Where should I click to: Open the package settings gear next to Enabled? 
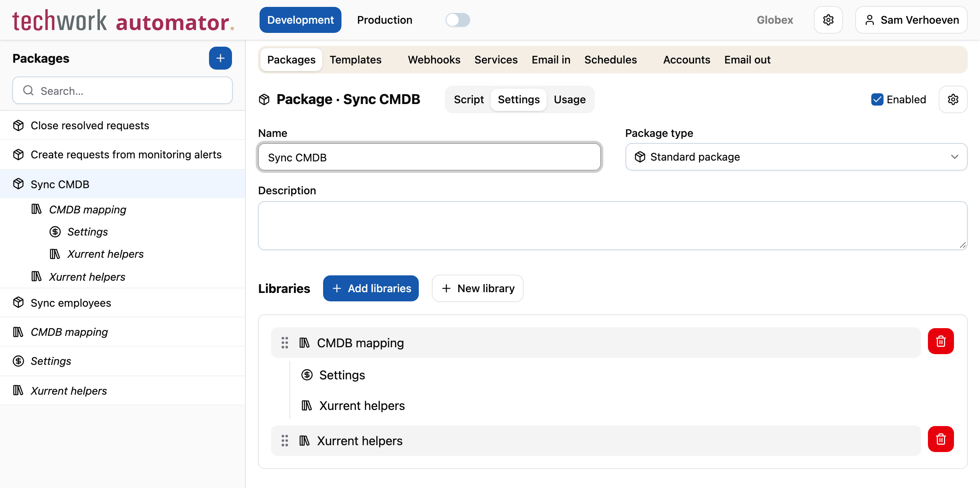[x=953, y=99]
